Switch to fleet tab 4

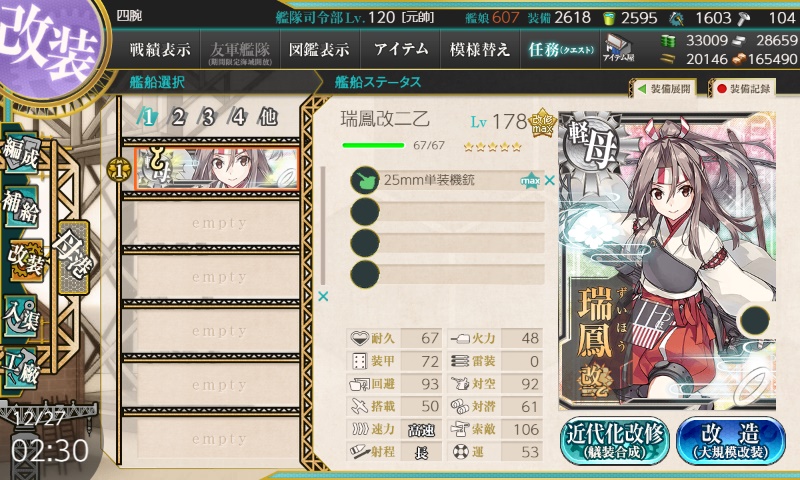(x=238, y=118)
